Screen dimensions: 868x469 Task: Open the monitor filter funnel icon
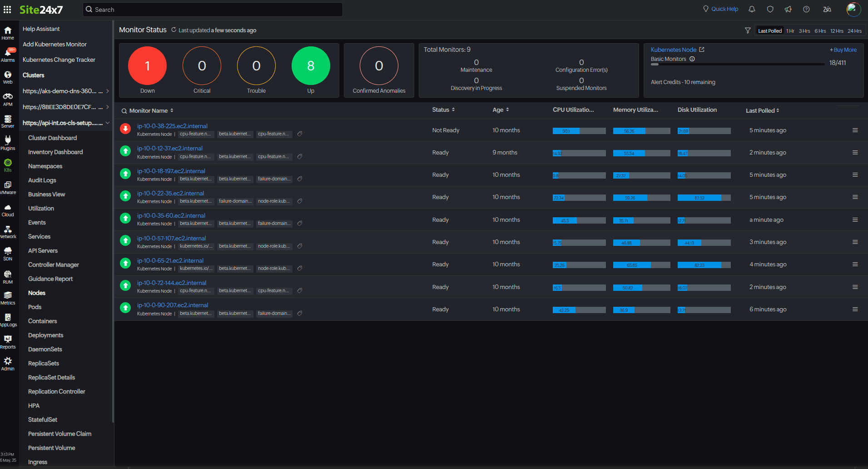point(748,30)
